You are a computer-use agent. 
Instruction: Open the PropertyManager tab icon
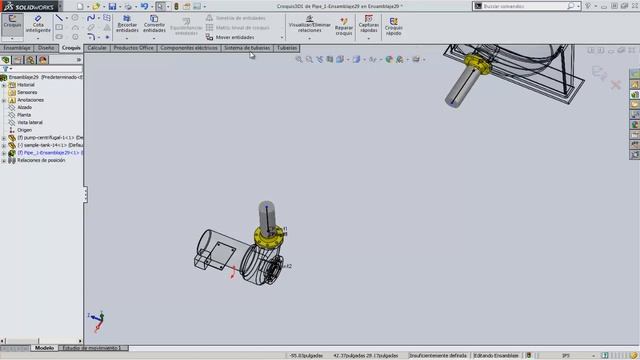(18, 60)
